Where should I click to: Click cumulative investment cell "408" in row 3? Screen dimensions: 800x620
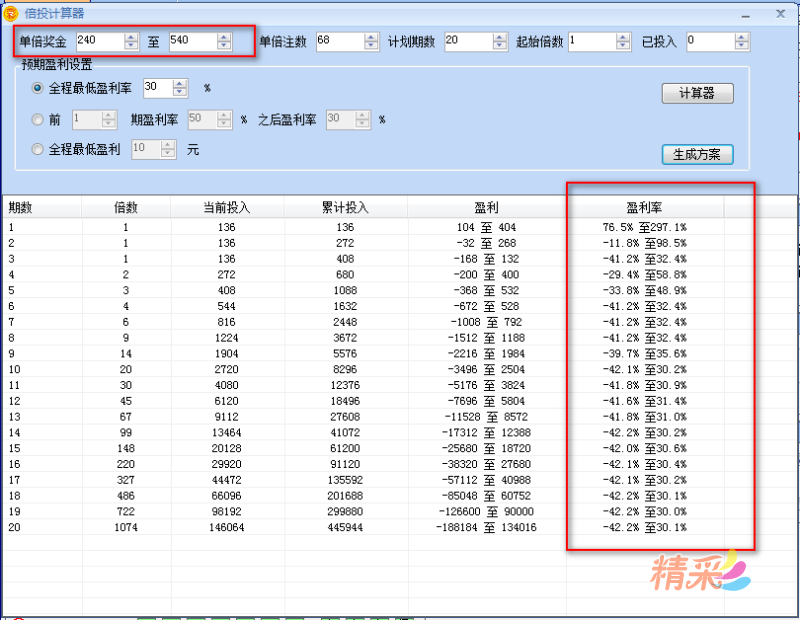[x=345, y=259]
